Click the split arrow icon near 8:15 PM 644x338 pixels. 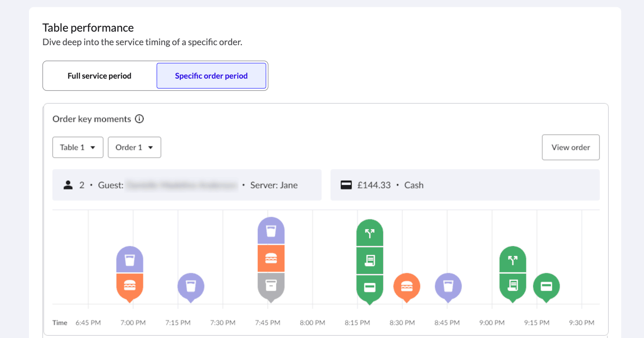coord(370,233)
